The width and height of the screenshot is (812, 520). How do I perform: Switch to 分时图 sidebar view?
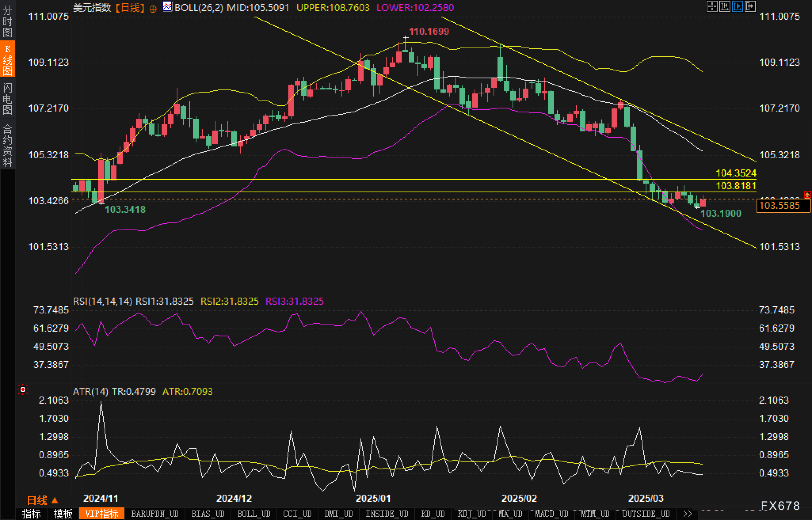[x=8, y=21]
